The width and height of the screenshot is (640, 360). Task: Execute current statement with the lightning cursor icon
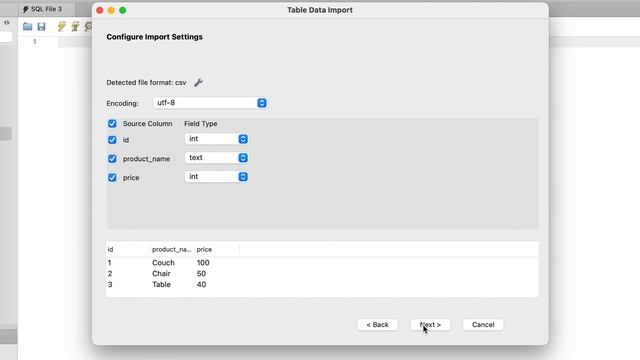point(75,27)
